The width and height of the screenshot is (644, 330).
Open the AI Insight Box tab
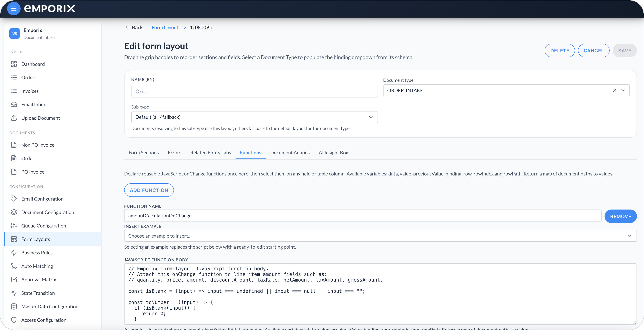tap(333, 153)
